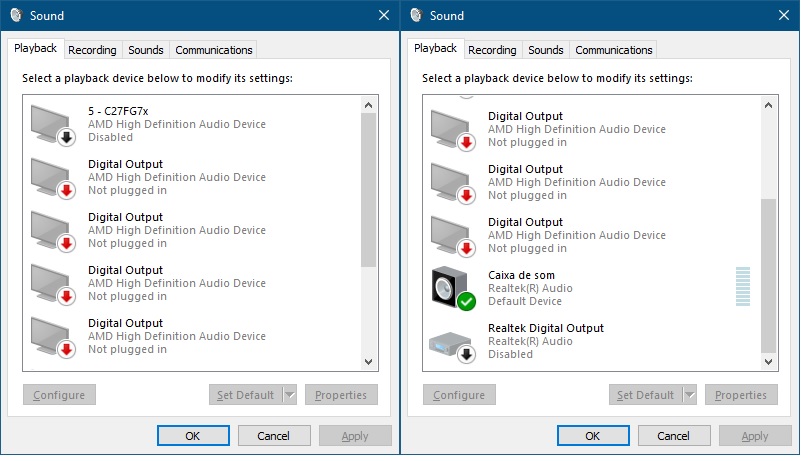The height and width of the screenshot is (461, 810).
Task: Click Set Default in the right Sound window
Action: (x=646, y=395)
